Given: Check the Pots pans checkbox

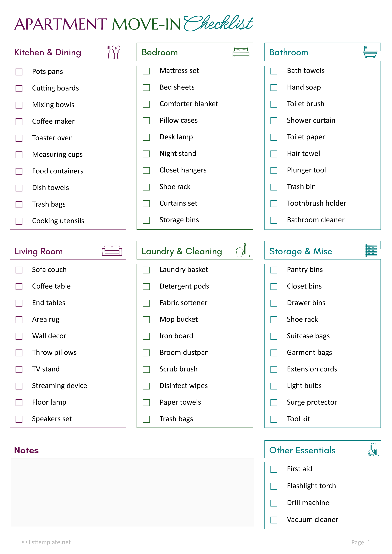Looking at the screenshot, I should (19, 72).
